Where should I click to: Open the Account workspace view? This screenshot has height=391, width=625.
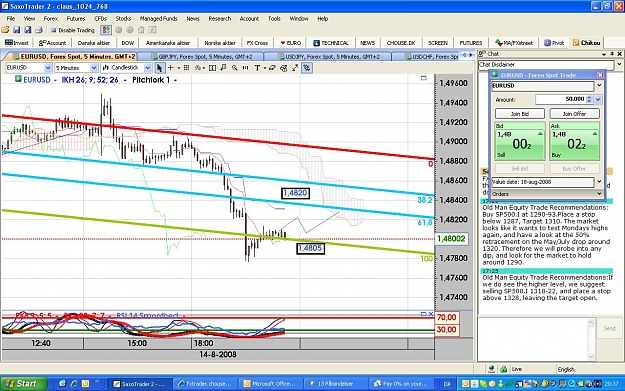point(52,43)
